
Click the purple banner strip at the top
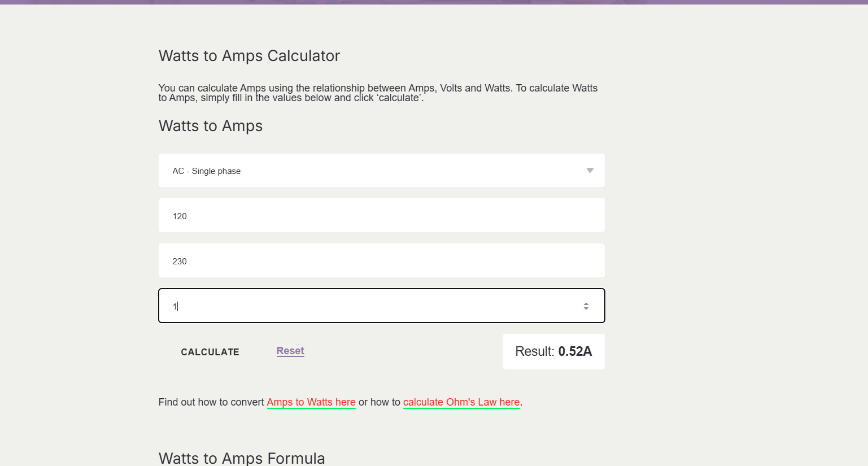[434, 2]
